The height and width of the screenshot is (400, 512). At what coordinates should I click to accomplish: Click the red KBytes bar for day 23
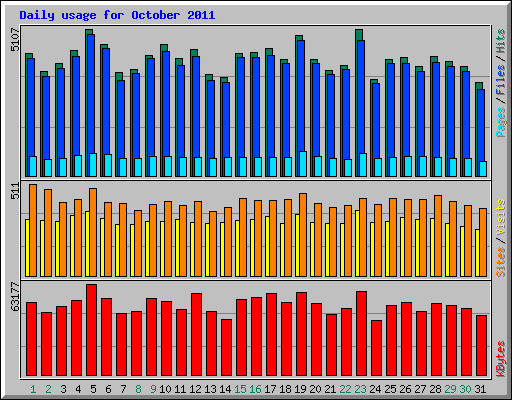coord(362,333)
